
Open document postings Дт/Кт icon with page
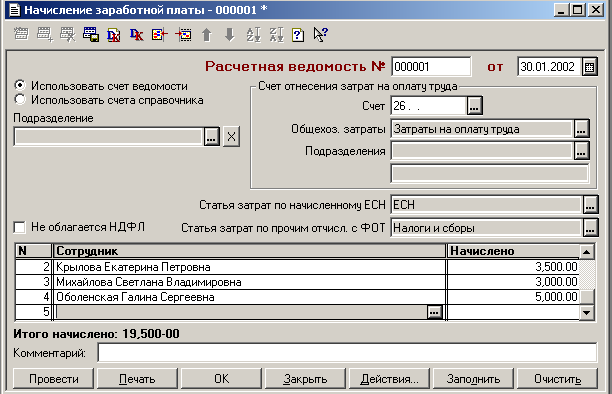pos(114,34)
